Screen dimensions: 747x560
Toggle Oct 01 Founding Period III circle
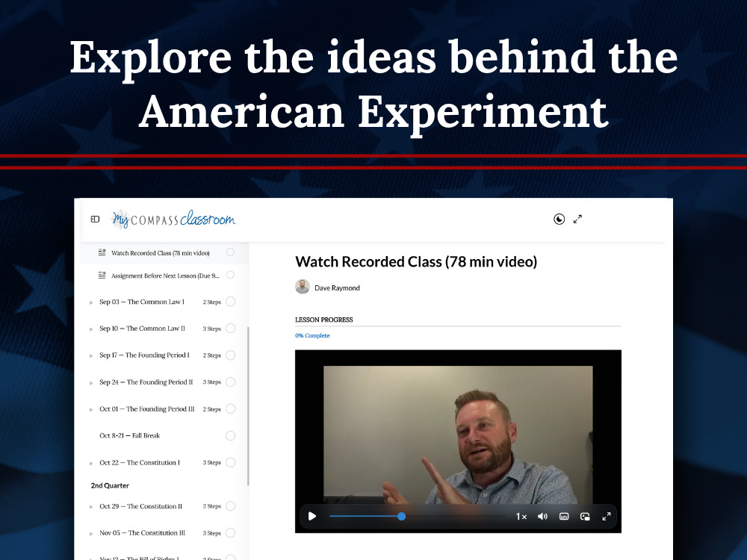point(231,408)
